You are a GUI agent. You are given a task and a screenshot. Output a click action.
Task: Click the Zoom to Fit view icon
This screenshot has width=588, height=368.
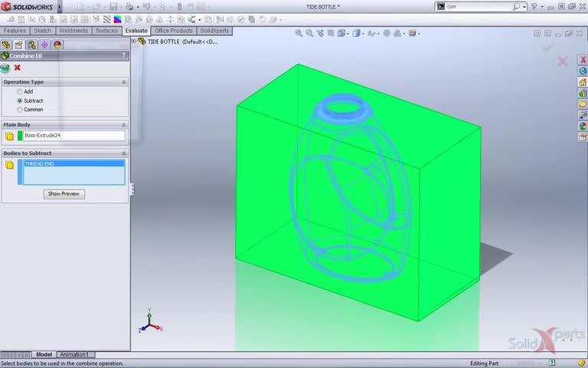(x=299, y=34)
